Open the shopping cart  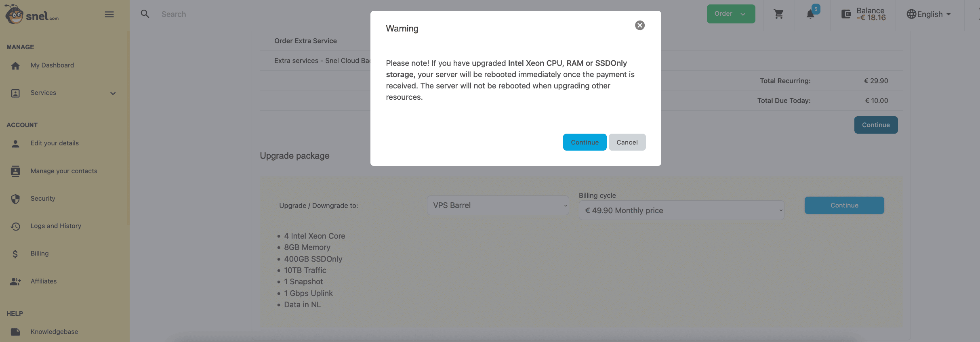(778, 15)
